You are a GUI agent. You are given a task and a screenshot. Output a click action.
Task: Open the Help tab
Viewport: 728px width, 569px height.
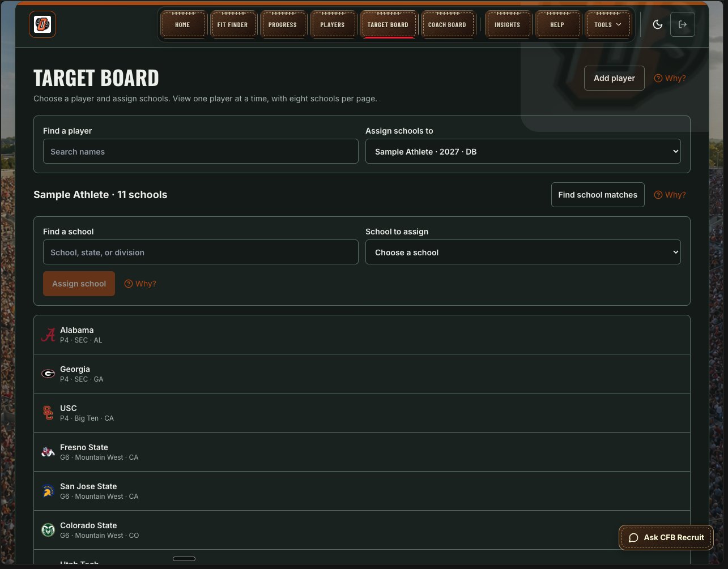[557, 25]
